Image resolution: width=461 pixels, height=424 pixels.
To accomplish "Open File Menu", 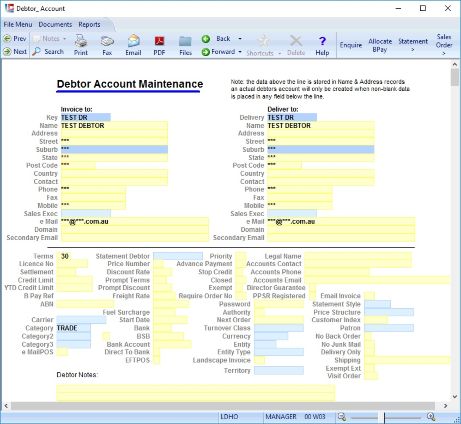I will coord(18,24).
